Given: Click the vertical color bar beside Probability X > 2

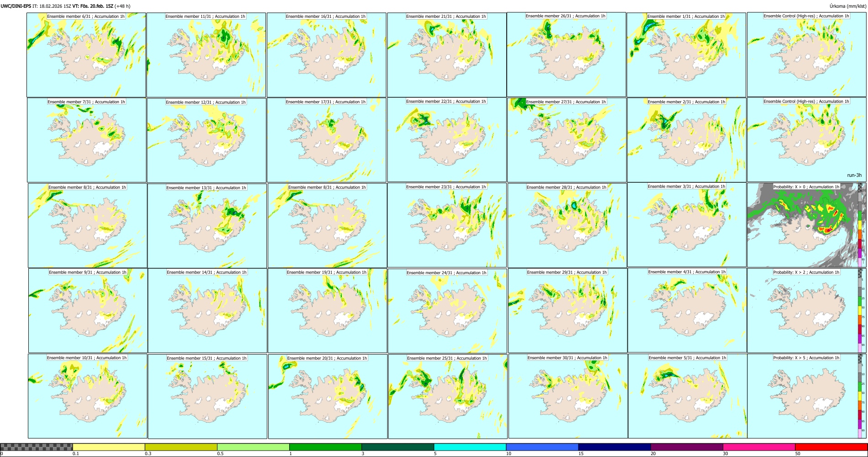Looking at the screenshot, I should (861, 310).
